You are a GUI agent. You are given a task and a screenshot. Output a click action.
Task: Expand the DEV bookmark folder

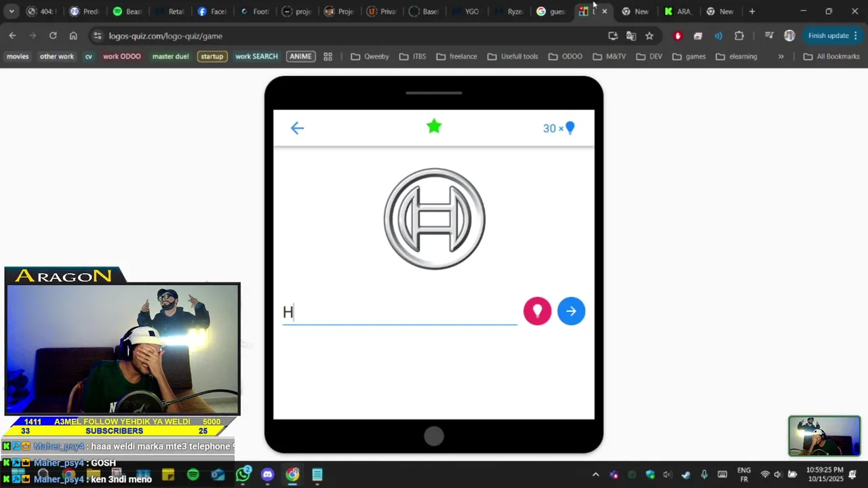tap(649, 56)
